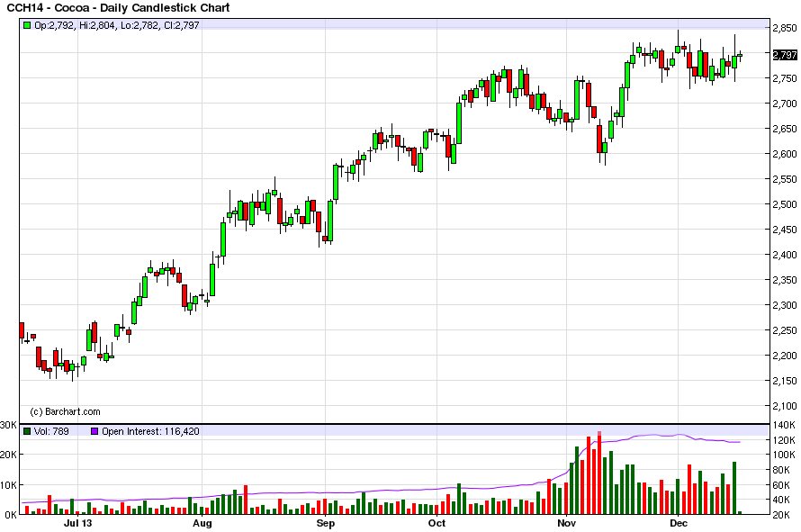Click the 100K open interest axis label
Screen dimensions: 801x532
784,455
